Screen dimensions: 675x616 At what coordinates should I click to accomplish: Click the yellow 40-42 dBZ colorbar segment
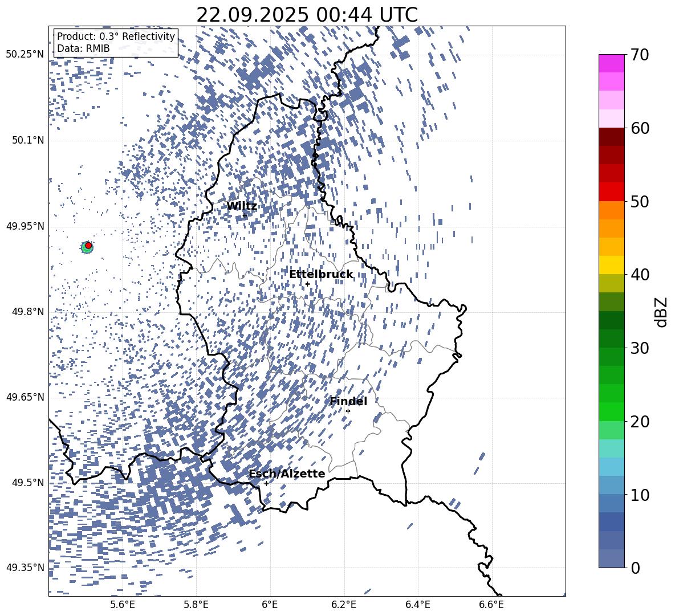612,266
